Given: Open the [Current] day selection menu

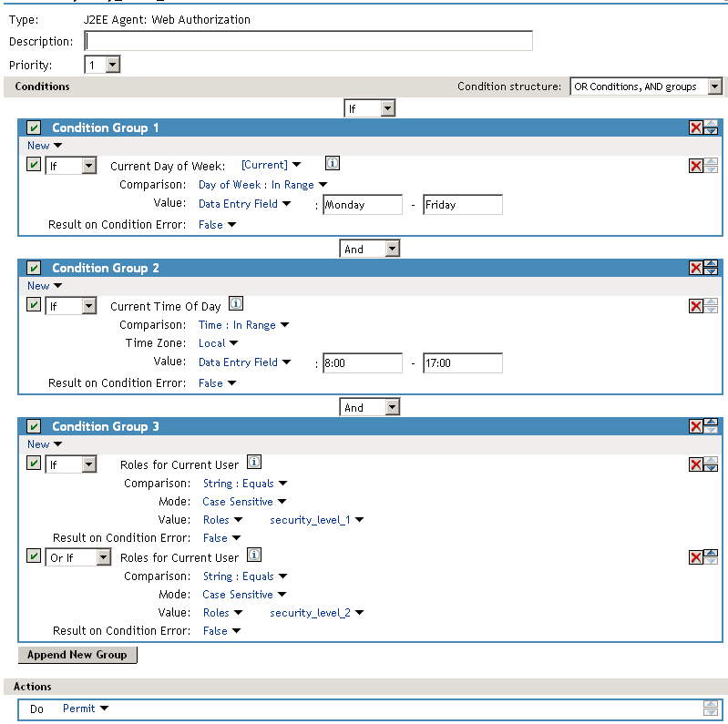Looking at the screenshot, I should click(x=272, y=165).
